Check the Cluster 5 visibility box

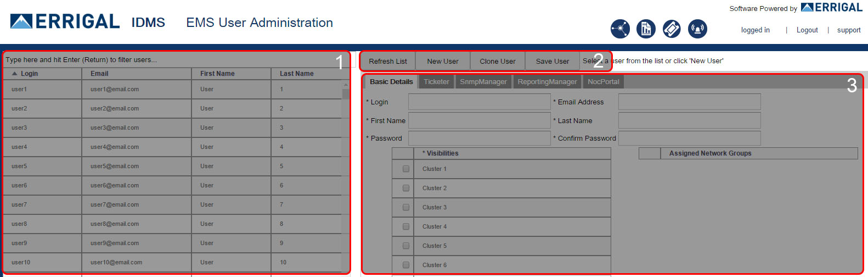(406, 246)
